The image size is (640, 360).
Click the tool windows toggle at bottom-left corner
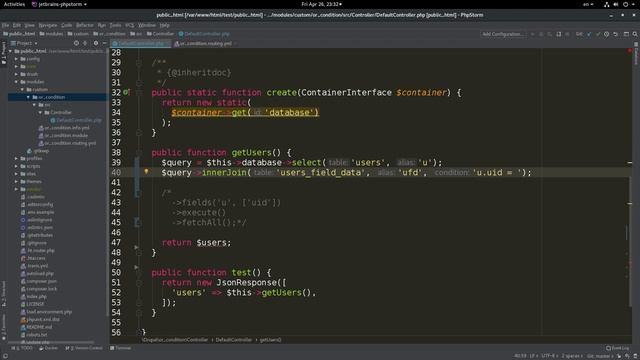[5, 356]
